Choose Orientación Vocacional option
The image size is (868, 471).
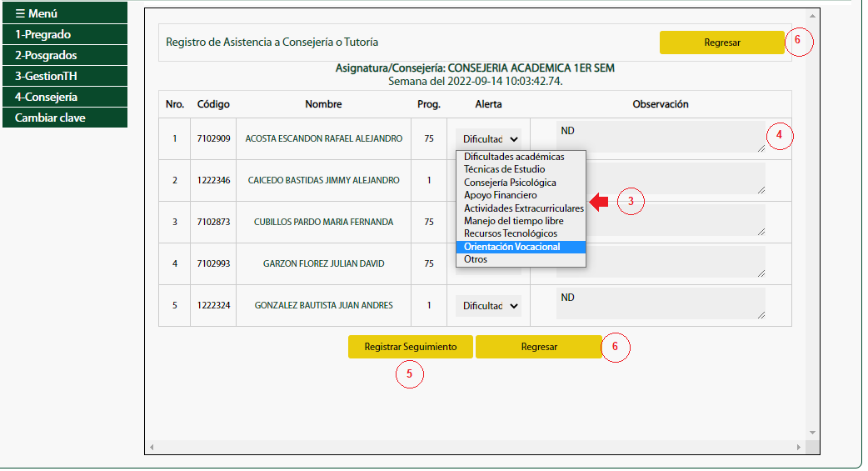(521, 247)
